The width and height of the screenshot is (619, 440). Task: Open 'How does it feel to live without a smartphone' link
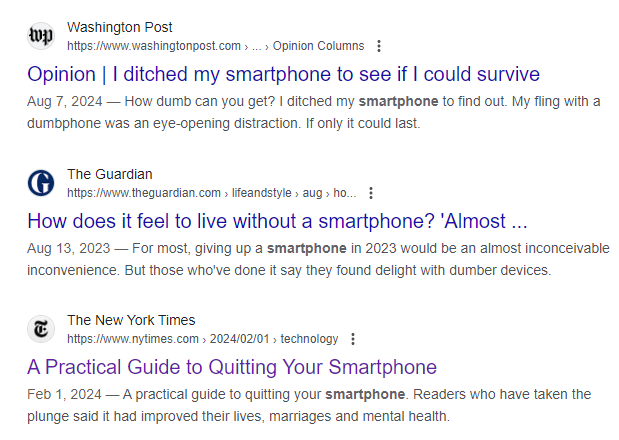277,221
